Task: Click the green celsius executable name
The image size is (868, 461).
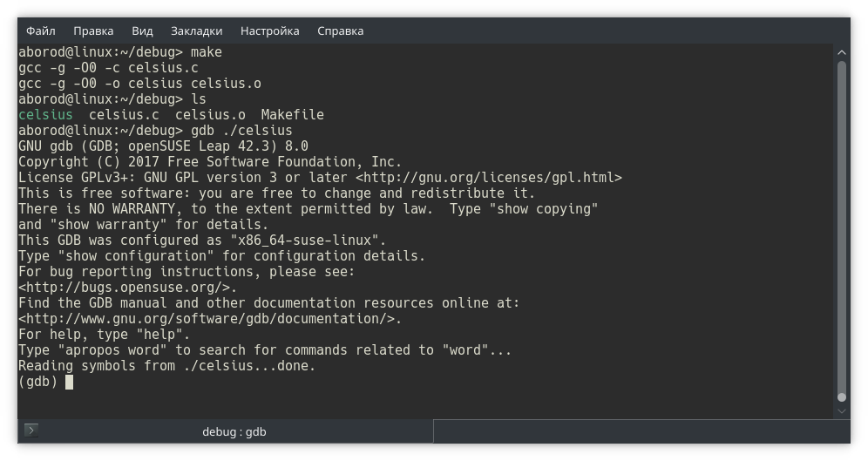Action: point(45,115)
